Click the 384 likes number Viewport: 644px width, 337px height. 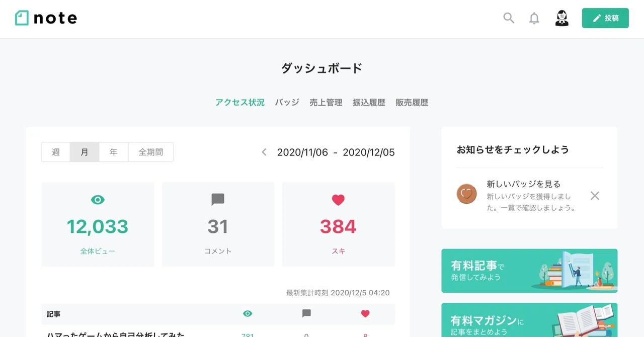pyautogui.click(x=338, y=227)
